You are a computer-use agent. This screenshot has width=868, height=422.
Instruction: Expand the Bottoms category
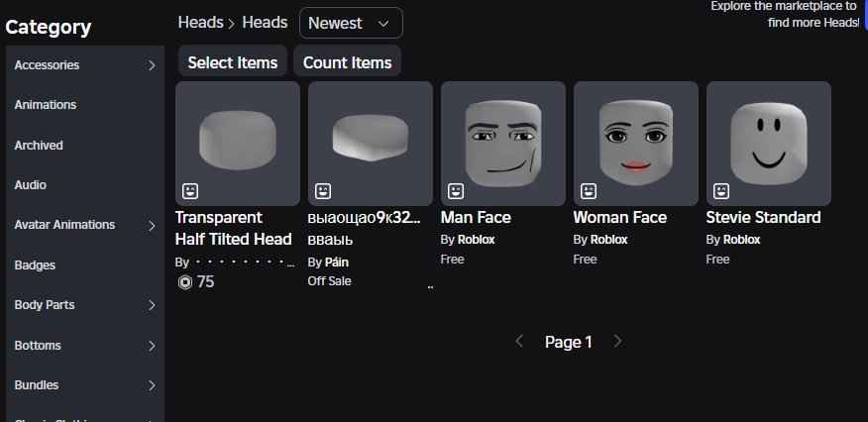pyautogui.click(x=152, y=346)
